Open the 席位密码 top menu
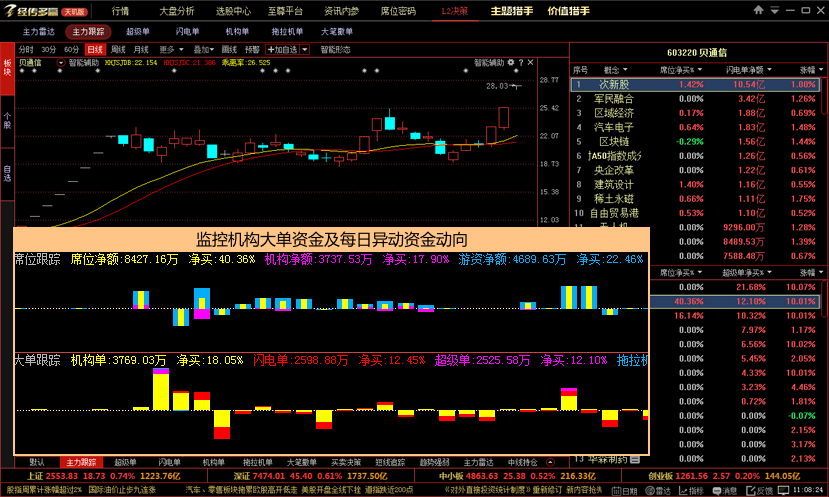The height and width of the screenshot is (497, 829). pos(398,11)
